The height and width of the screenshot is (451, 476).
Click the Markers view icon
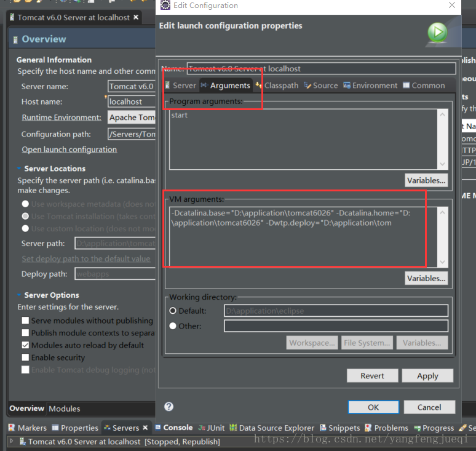point(12,428)
